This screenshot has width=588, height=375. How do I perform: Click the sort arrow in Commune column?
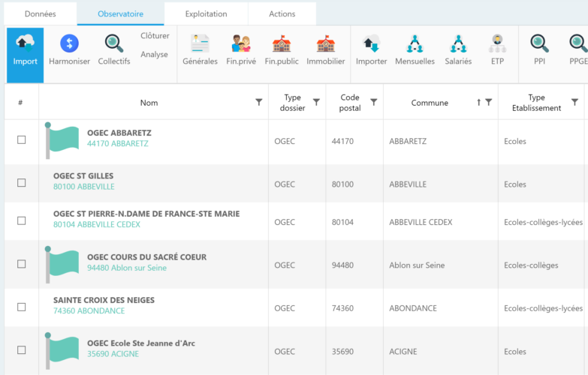click(478, 102)
